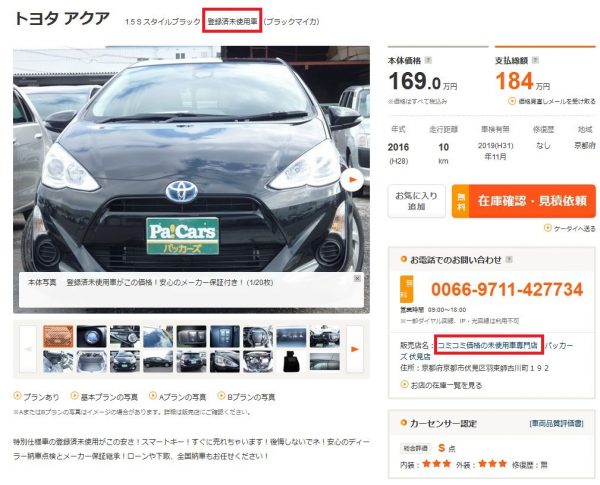
Task: Advance the main photo with the orange arrow
Action: 352,179
